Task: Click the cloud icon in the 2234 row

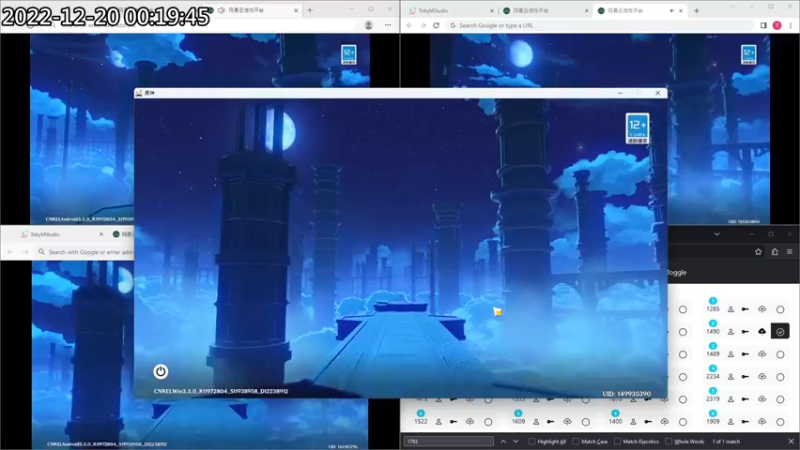Action: (762, 377)
